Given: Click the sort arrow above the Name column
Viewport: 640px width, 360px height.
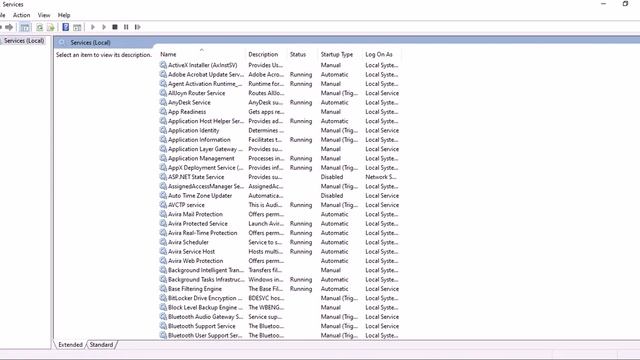Looking at the screenshot, I should [x=202, y=50].
